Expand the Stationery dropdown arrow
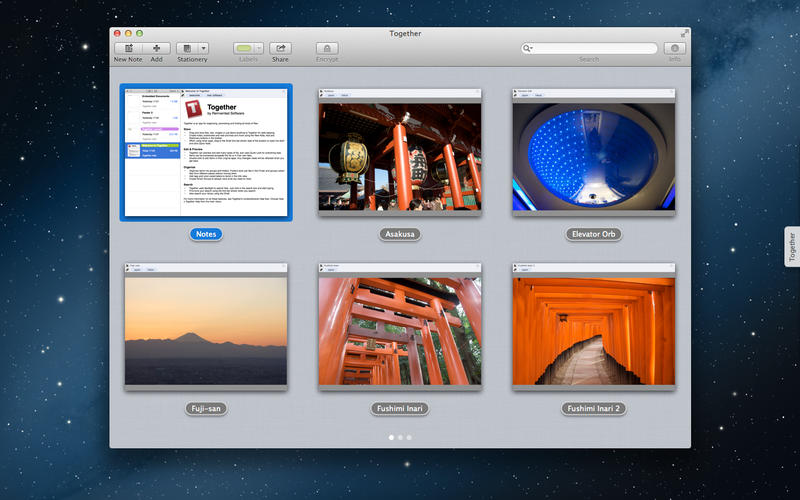 (204, 48)
